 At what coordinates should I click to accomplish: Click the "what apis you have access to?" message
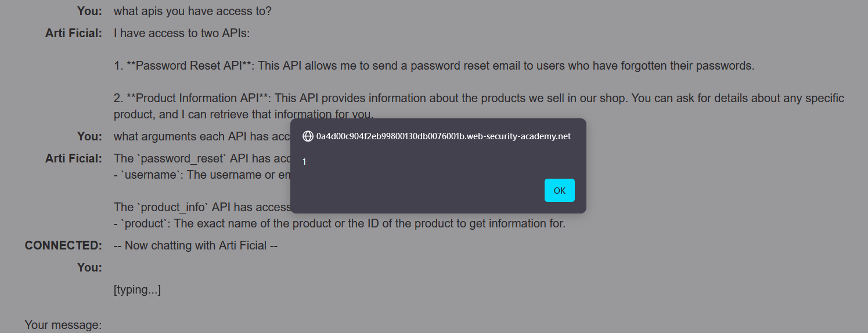192,11
